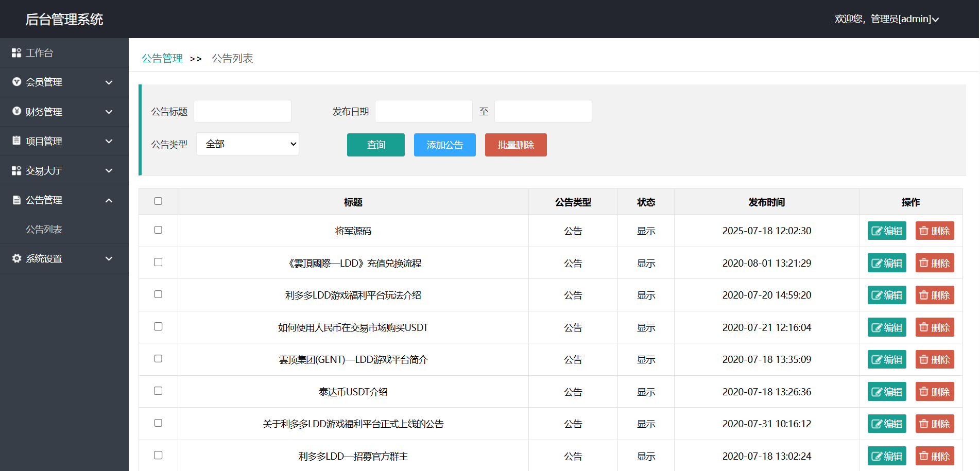Viewport: 980px width, 471px height.
Task: Click the 后台管理系统 header title
Action: pyautogui.click(x=64, y=19)
